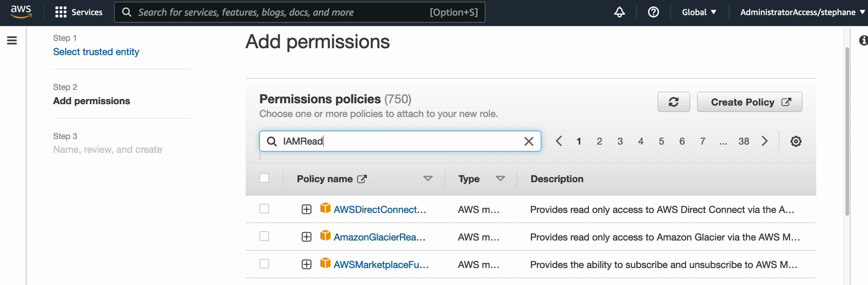Go to page 38

click(x=744, y=141)
